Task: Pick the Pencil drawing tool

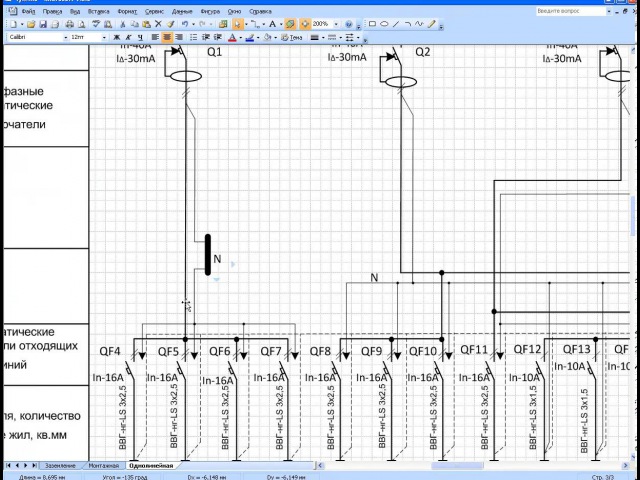Action: pos(431,24)
